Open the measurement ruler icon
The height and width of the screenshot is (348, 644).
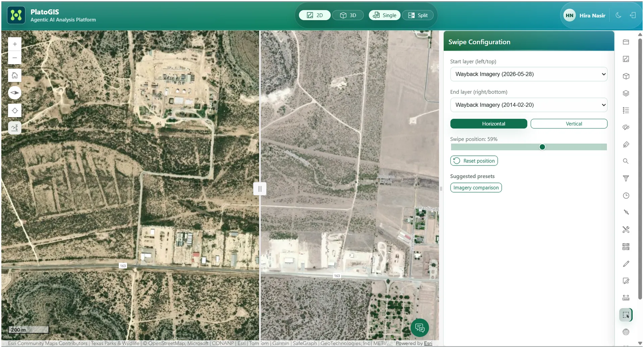tap(626, 298)
